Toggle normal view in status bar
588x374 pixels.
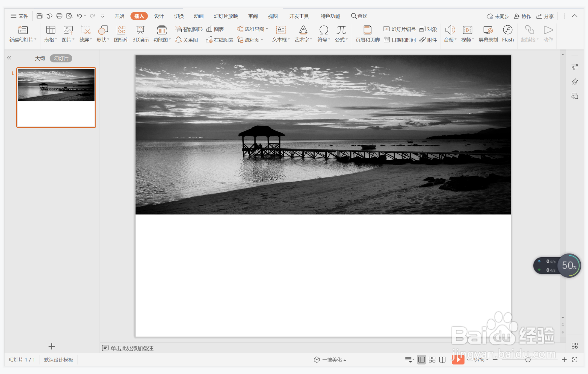pos(421,360)
